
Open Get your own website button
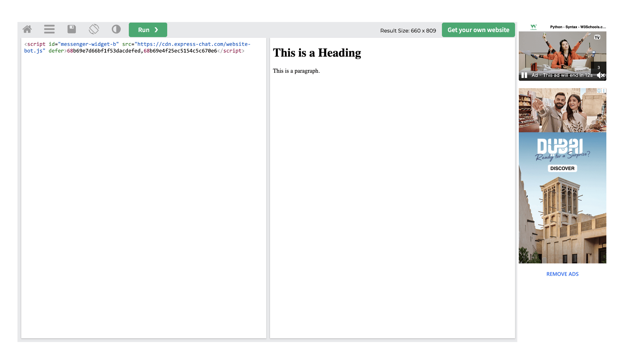(478, 30)
